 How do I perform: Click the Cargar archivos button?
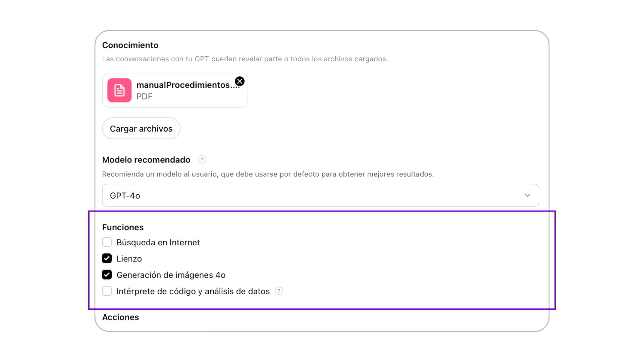tap(141, 128)
